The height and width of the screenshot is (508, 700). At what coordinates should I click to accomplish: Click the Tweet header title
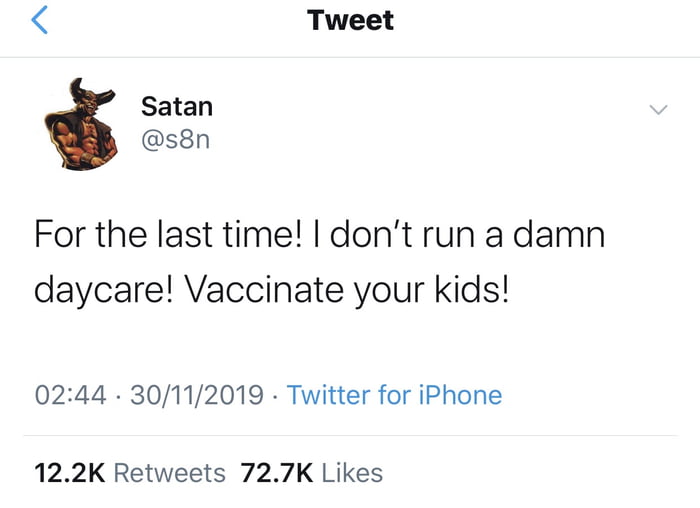point(350,20)
